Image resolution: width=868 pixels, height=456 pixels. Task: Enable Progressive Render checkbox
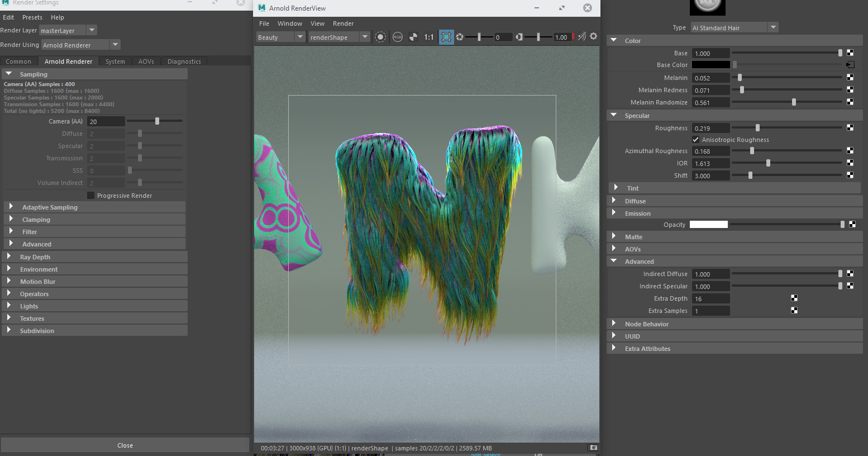pyautogui.click(x=90, y=196)
